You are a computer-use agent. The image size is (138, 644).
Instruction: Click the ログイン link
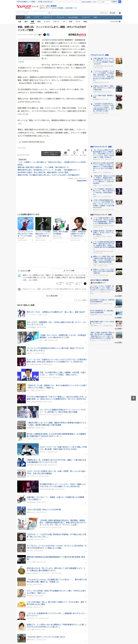(42, 8)
